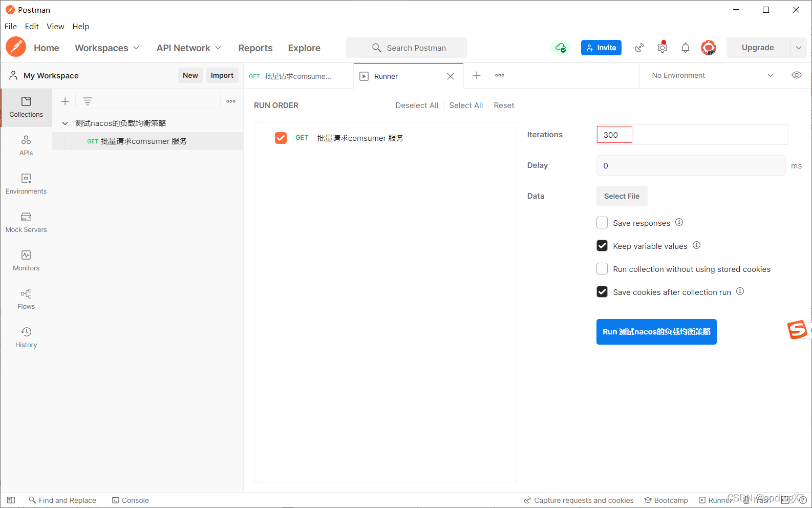This screenshot has width=812, height=508.
Task: Open the Upgrade dropdown arrow
Action: [x=798, y=48]
